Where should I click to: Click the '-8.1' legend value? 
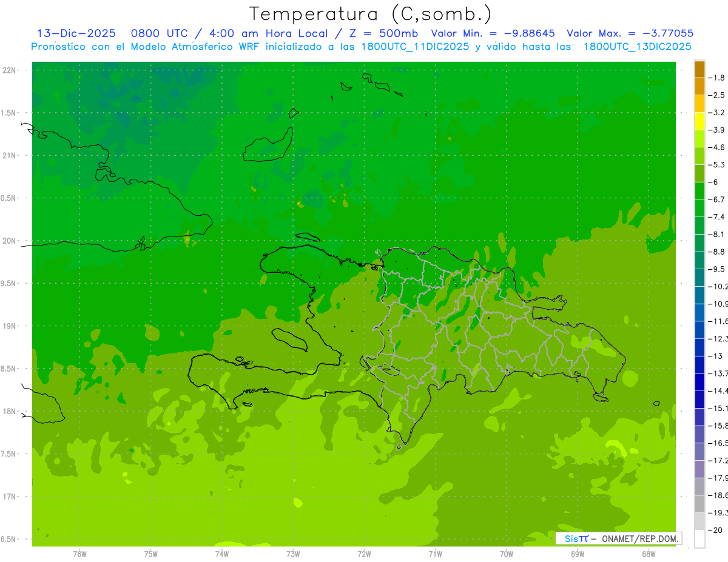pyautogui.click(x=716, y=234)
